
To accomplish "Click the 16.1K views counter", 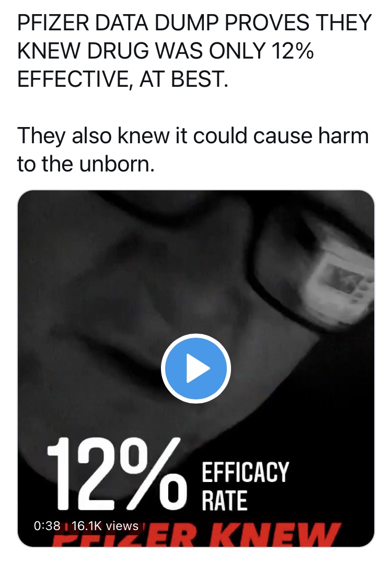I will point(105,526).
